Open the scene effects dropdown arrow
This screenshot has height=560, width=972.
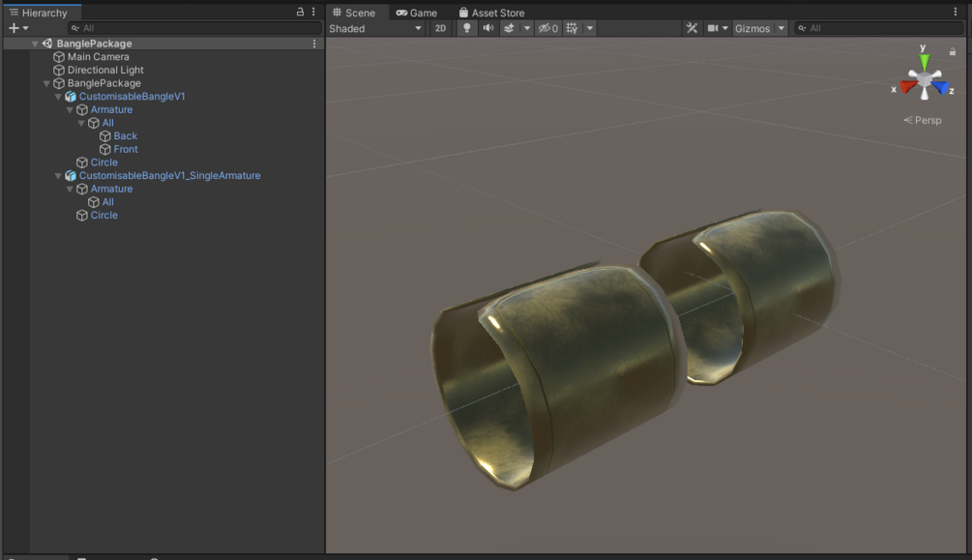[527, 28]
